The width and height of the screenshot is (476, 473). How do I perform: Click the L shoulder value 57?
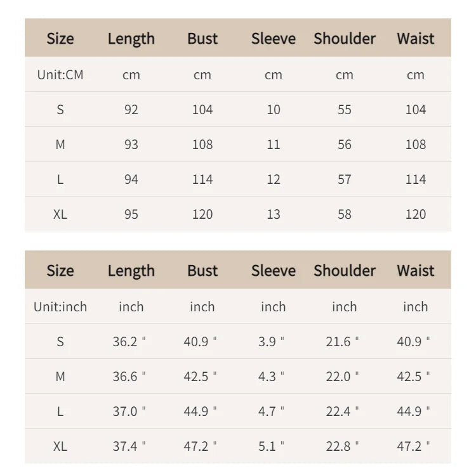[345, 179]
